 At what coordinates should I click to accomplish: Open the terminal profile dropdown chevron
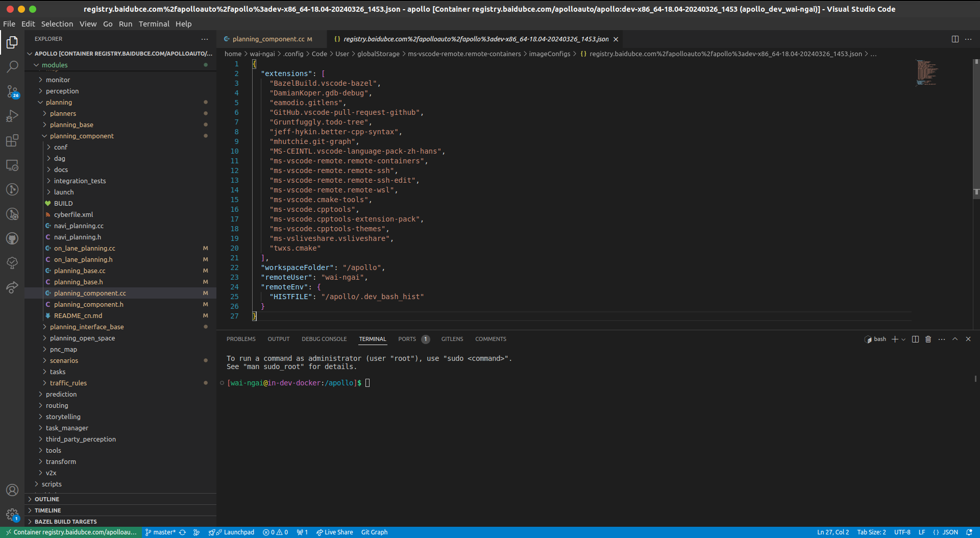[904, 339]
